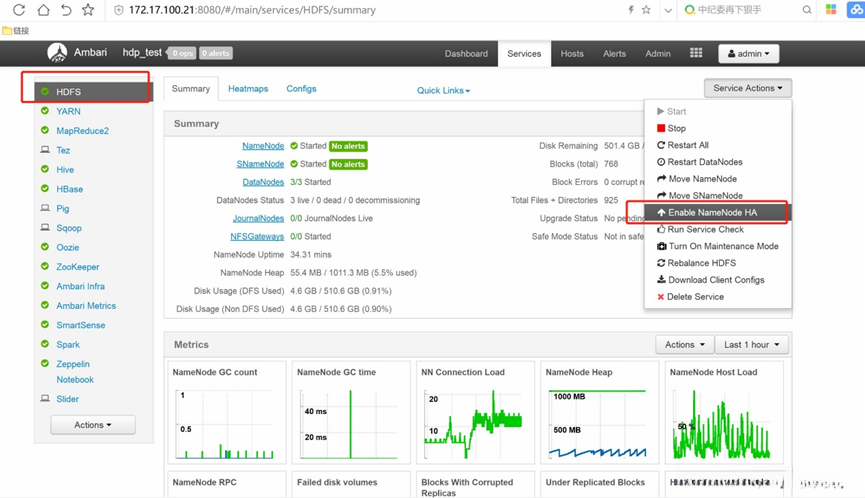Go to the Hosts navigation tab
Image resolution: width=865 pixels, height=498 pixels.
click(x=572, y=53)
